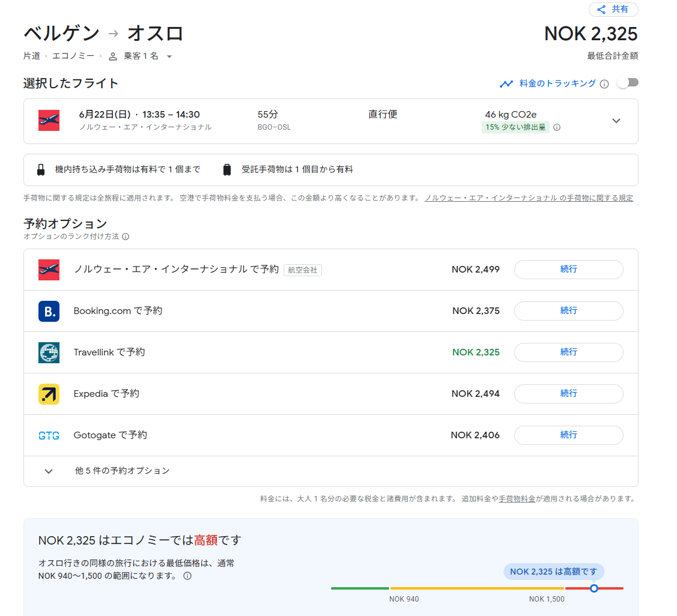Click the 航空会社 label tag
Image resolution: width=677 pixels, height=616 pixels.
click(303, 270)
